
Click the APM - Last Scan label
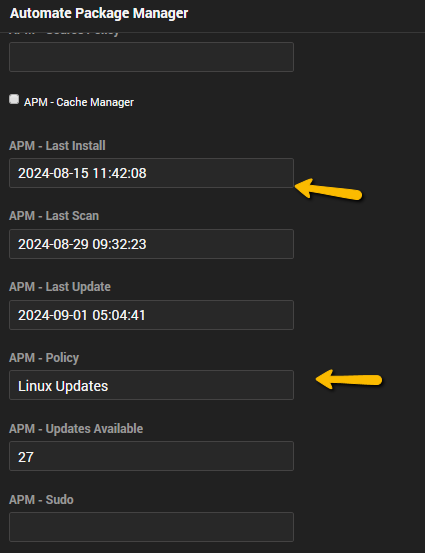point(54,216)
